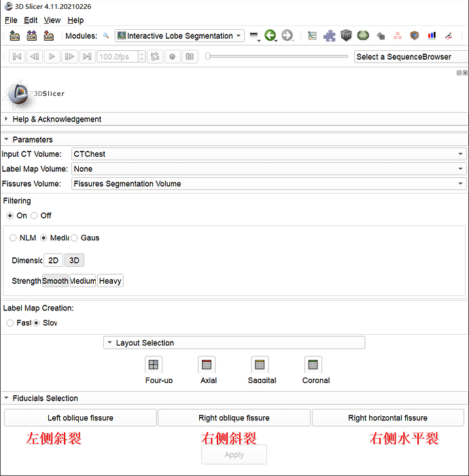Click the Load DATA toolbar icon
Screen dimensions: 469x476
coord(14,36)
